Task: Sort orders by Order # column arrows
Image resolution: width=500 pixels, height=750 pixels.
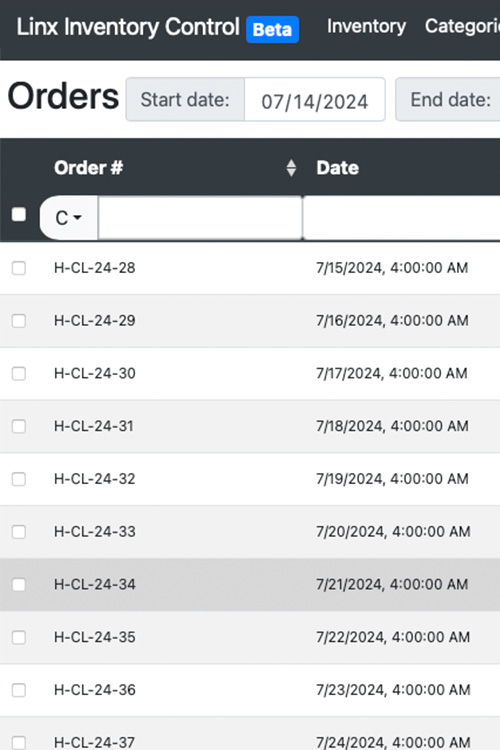Action: point(291,168)
